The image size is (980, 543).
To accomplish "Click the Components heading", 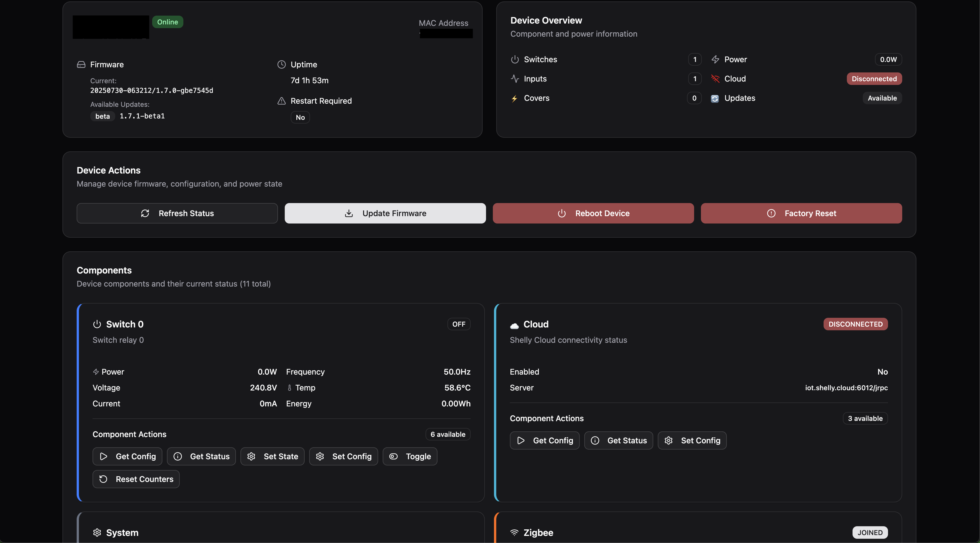I will click(104, 271).
